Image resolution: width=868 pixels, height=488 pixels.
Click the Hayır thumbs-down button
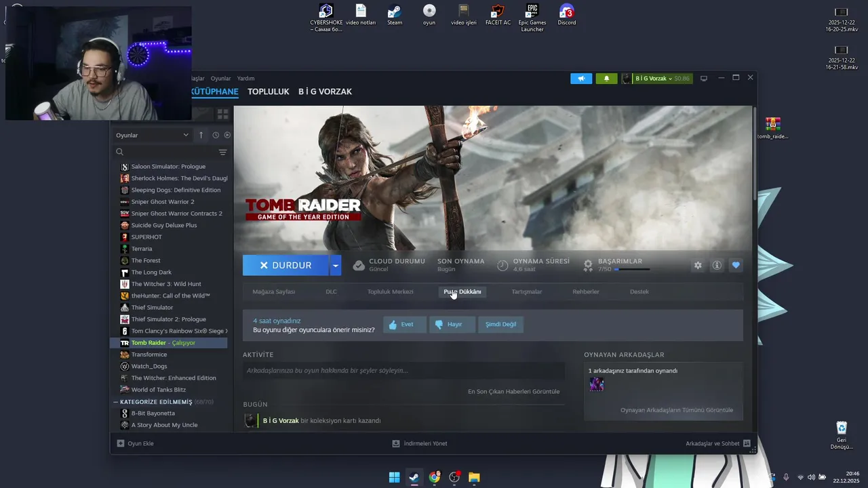452,324
